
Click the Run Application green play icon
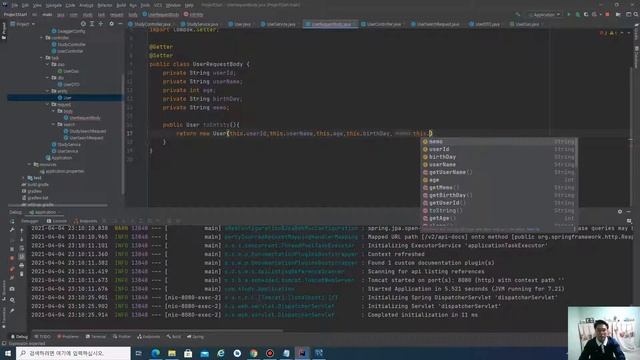click(x=569, y=15)
